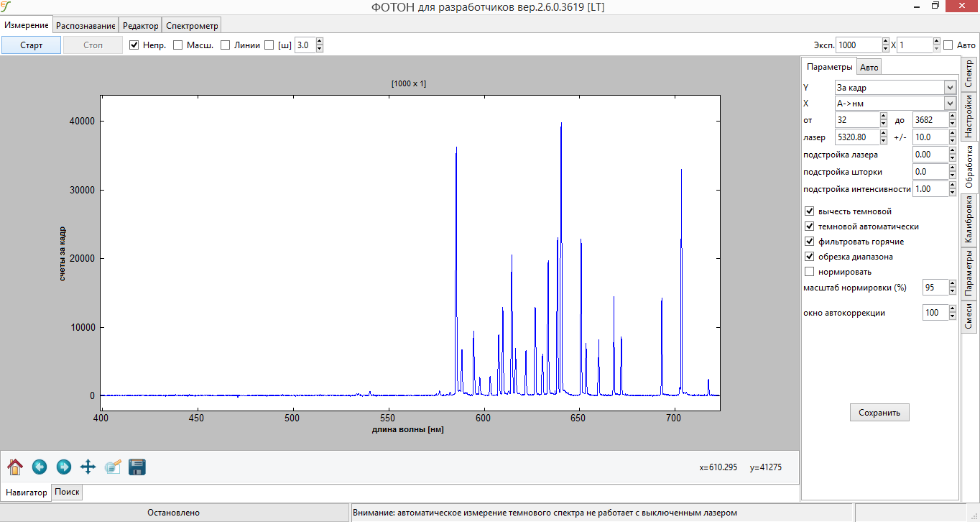Click the Эксп. exposure input field
Image resolution: width=980 pixels, height=522 pixels.
tap(858, 45)
